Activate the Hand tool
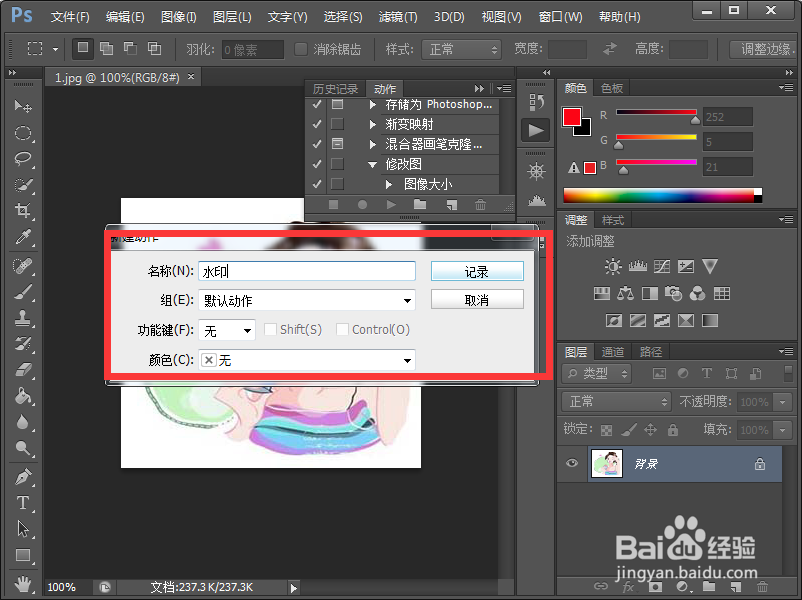This screenshot has width=802, height=600. click(x=22, y=585)
